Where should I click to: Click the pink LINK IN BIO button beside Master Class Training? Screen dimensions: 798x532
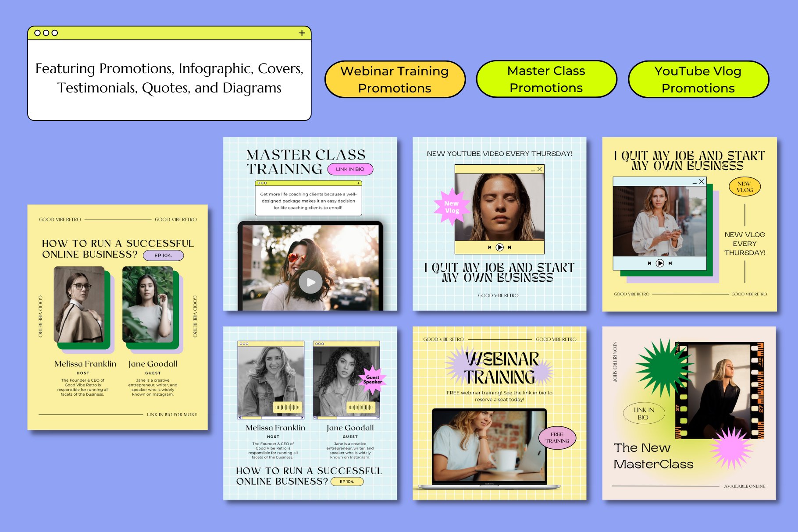[x=350, y=169]
